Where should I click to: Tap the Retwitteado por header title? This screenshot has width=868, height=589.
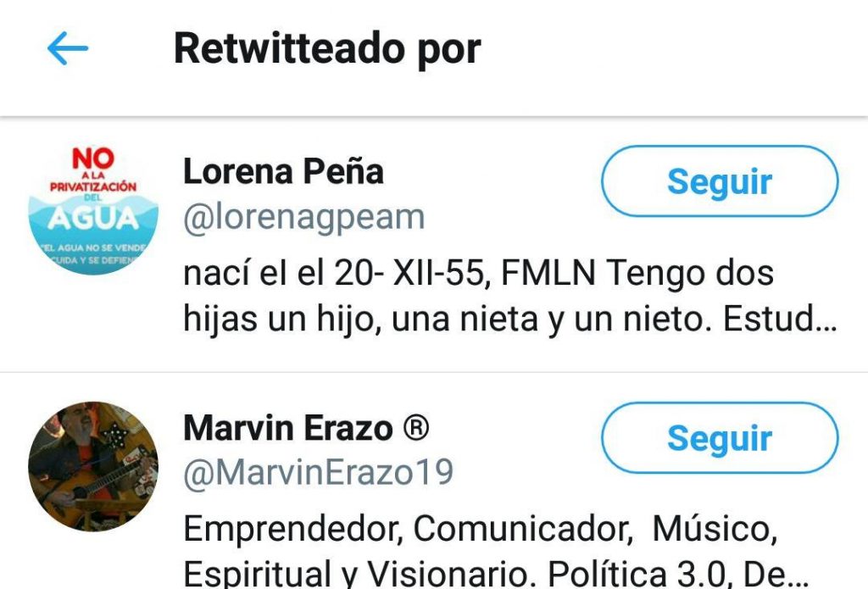pyautogui.click(x=328, y=48)
